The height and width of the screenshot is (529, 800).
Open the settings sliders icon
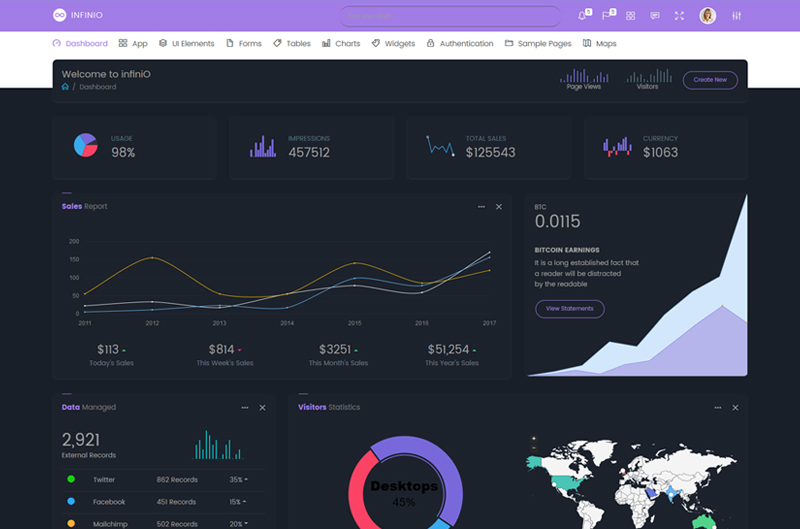point(737,16)
